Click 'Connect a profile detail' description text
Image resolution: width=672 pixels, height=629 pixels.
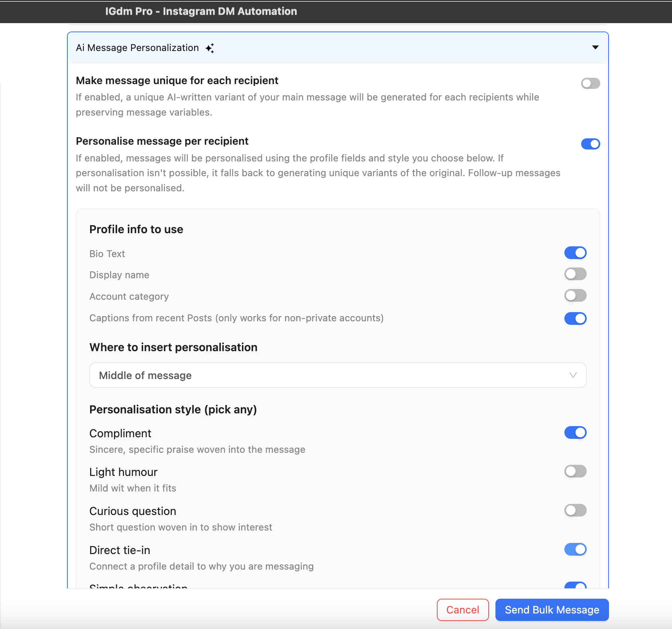tap(201, 566)
